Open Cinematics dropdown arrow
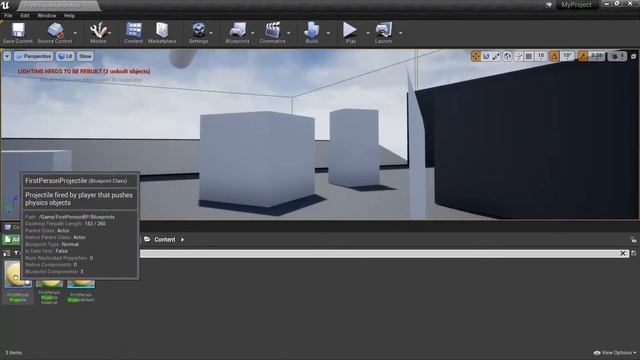This screenshot has width=640, height=360. [289, 33]
